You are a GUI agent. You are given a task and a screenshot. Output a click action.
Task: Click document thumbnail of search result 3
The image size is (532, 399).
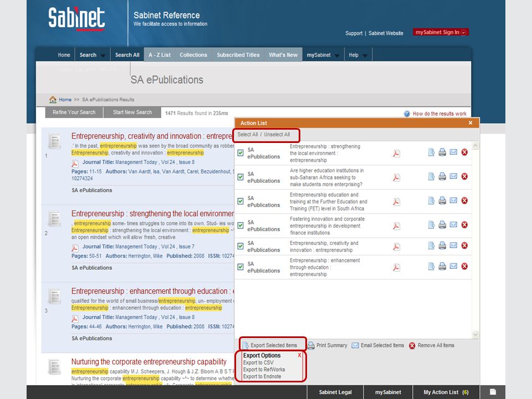click(x=54, y=296)
